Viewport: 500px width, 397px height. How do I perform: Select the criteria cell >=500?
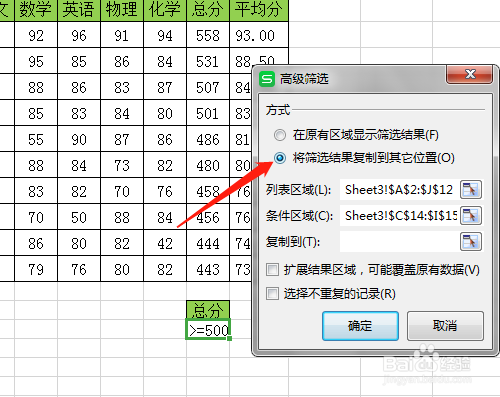[x=208, y=329]
